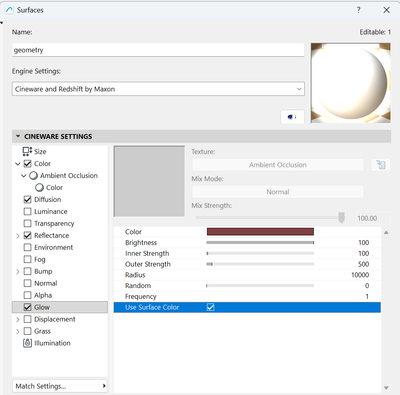
Task: Click the preview mode button below engine dropdown
Action: tap(292, 117)
